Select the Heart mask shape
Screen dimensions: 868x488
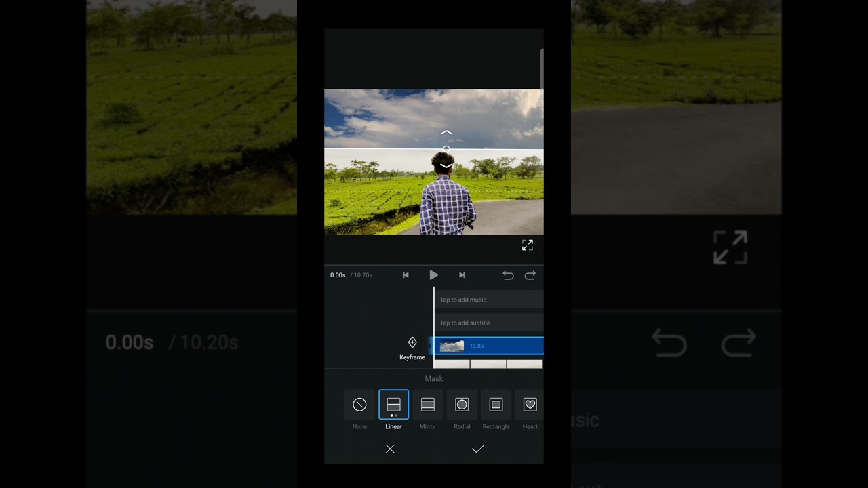(530, 405)
